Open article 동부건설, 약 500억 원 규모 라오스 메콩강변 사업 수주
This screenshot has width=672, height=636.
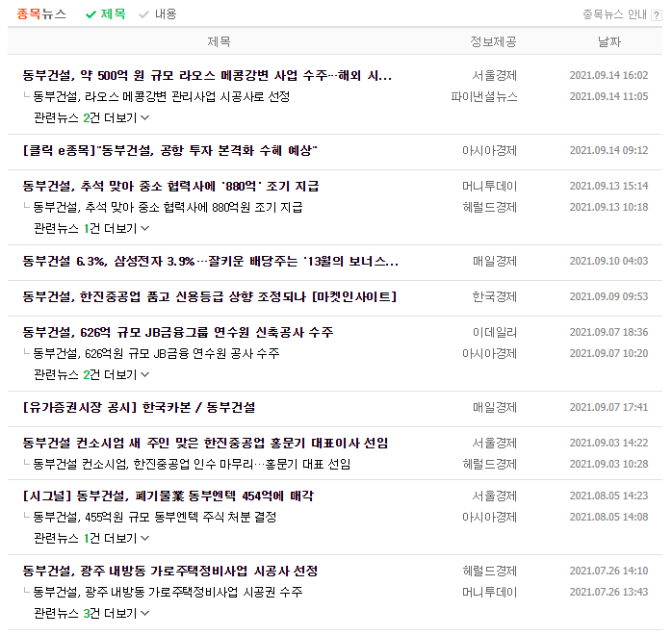(207, 75)
